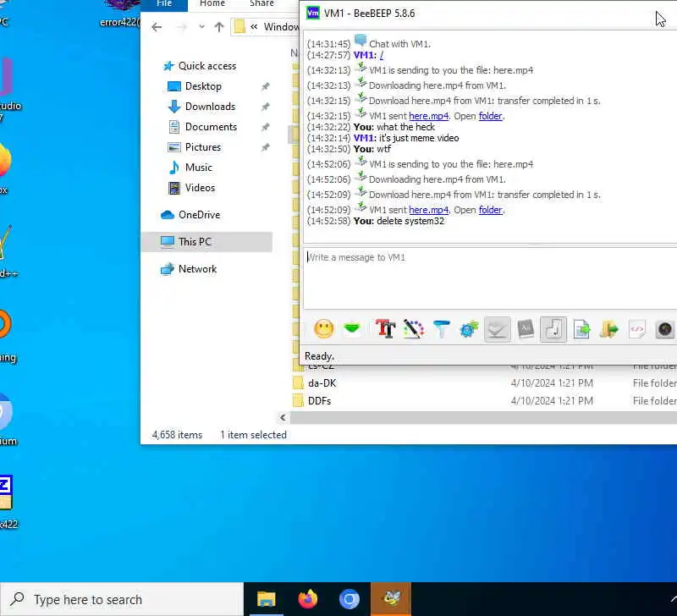Select the DDFs folder
Image resolution: width=677 pixels, height=616 pixels.
[320, 401]
